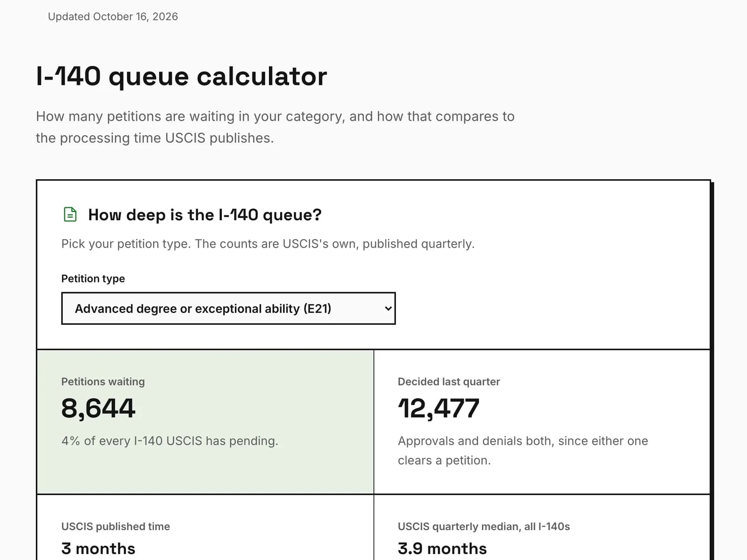Click the '3.9 months' median value
The width and height of the screenshot is (747, 560).
pos(442,549)
